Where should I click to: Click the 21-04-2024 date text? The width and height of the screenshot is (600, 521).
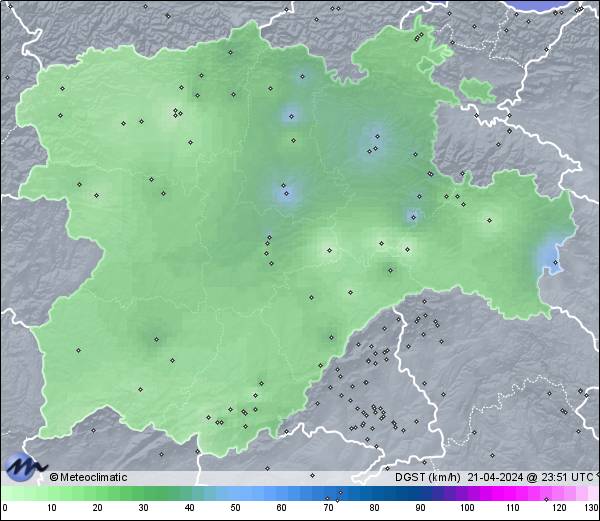496,477
